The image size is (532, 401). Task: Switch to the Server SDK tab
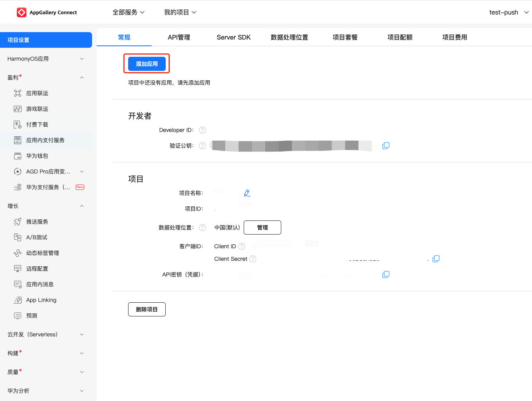pos(233,37)
